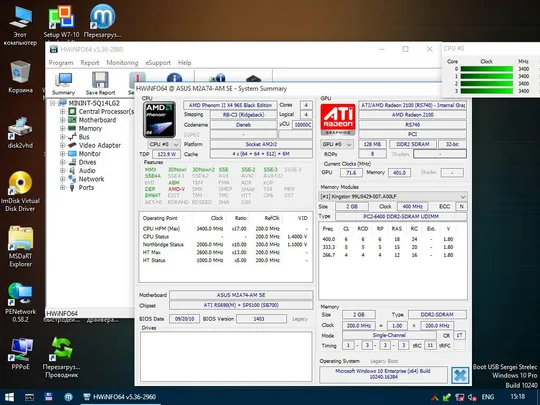Open the Help menu
The height and width of the screenshot is (405, 540).
click(x=185, y=63)
